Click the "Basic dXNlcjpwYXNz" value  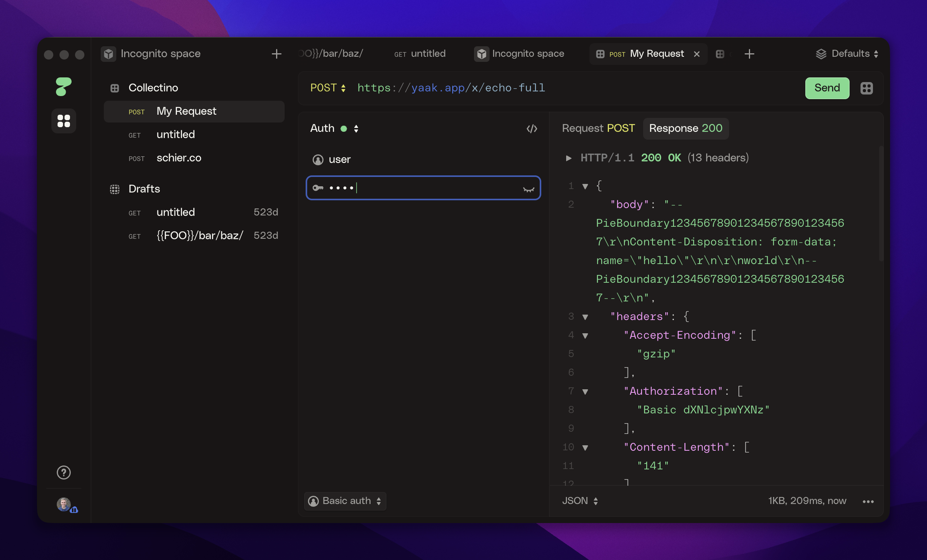click(703, 410)
